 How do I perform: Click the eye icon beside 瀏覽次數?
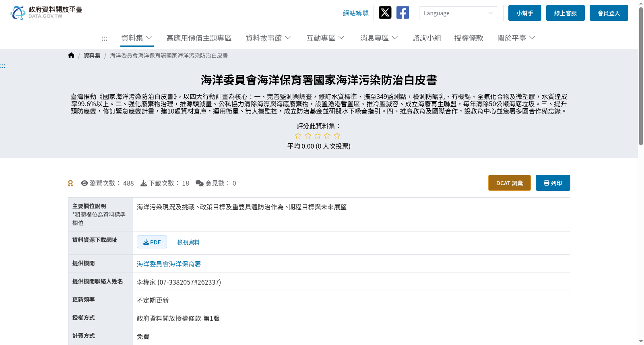[x=85, y=183]
